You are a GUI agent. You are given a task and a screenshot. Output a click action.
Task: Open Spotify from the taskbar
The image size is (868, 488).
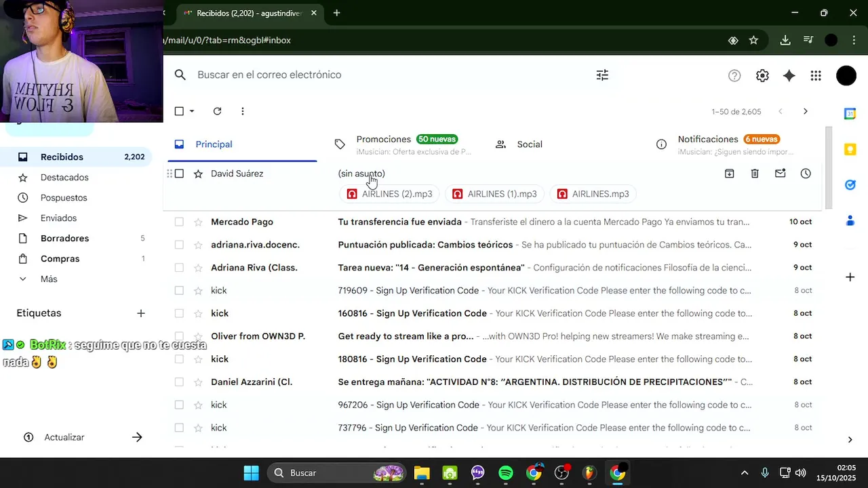(506, 473)
